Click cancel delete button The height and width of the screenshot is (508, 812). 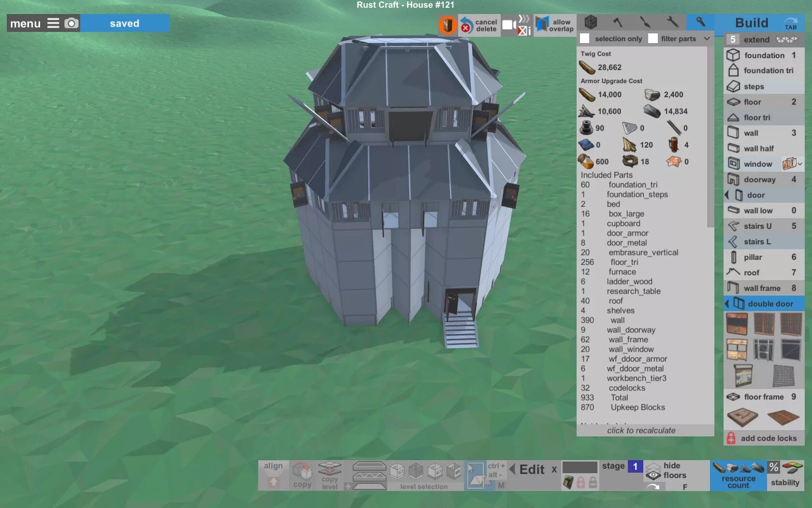tap(478, 25)
